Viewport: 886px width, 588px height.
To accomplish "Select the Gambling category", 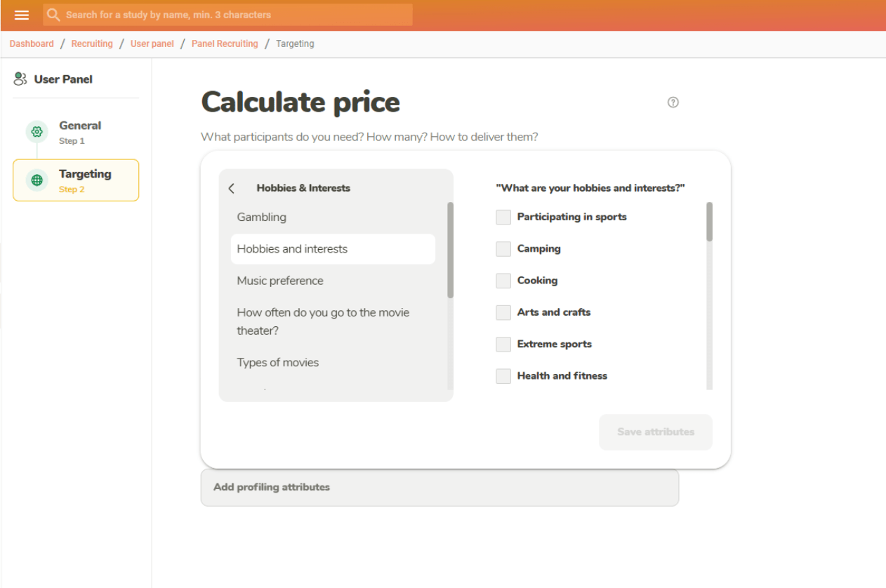I will 261,217.
